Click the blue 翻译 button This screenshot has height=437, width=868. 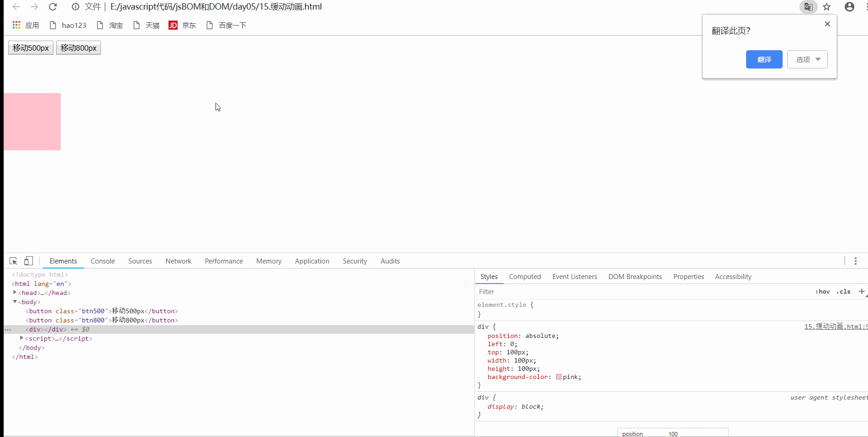(x=764, y=59)
